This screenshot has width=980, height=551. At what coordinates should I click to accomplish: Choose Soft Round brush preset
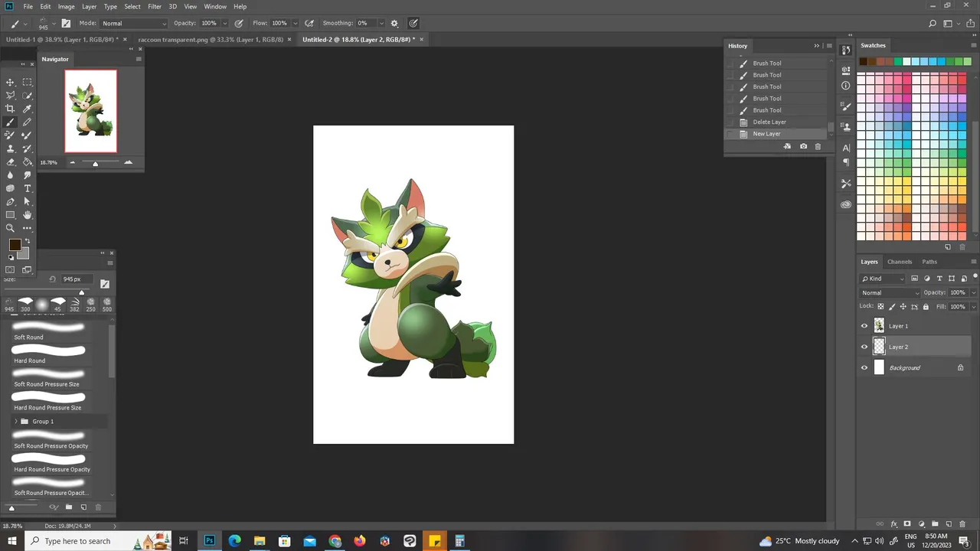point(49,331)
